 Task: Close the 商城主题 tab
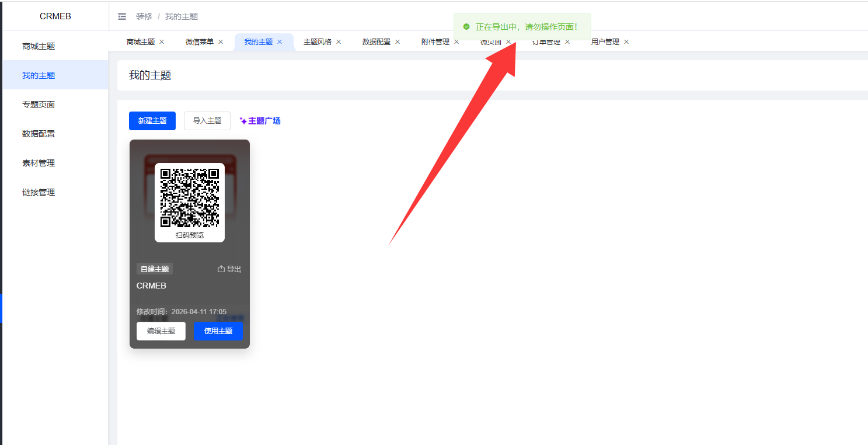[x=162, y=42]
